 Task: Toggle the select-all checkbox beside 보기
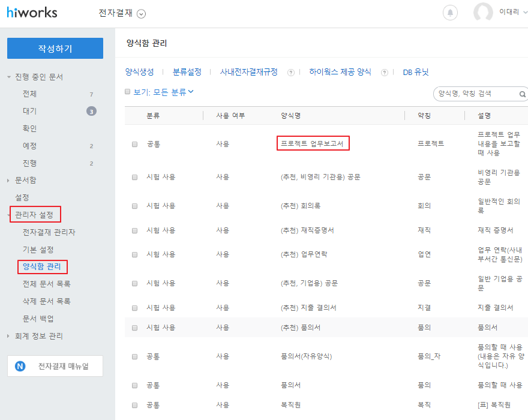(127, 92)
